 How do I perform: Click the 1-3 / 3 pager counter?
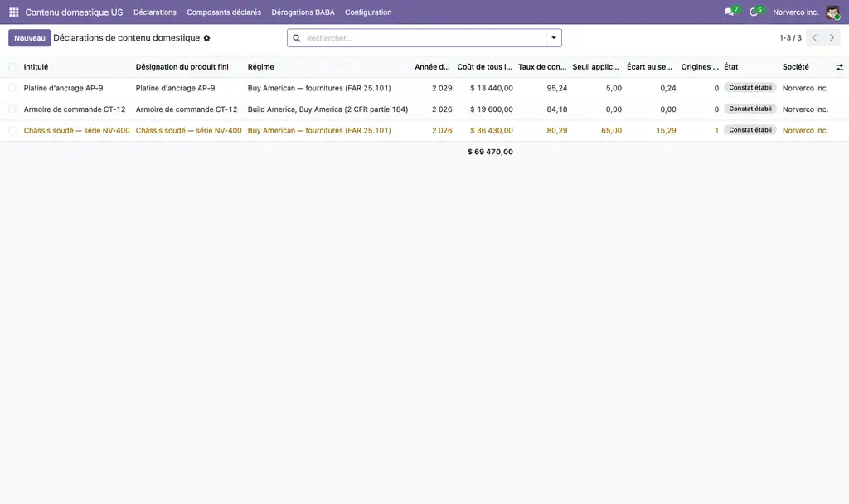click(790, 38)
